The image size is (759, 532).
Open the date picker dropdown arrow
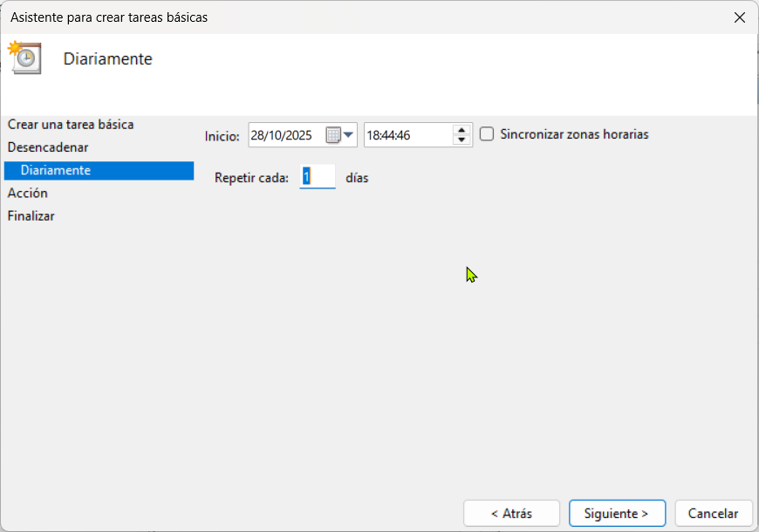349,134
